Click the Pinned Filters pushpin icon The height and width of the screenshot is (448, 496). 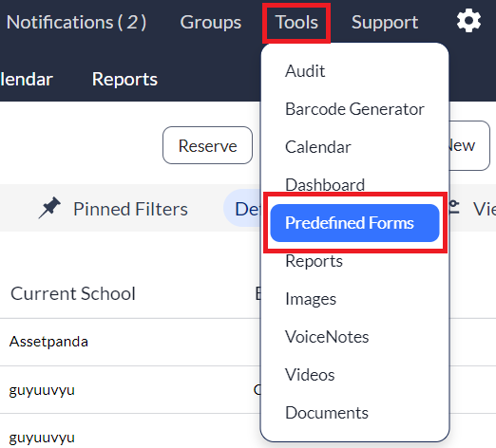(x=49, y=208)
